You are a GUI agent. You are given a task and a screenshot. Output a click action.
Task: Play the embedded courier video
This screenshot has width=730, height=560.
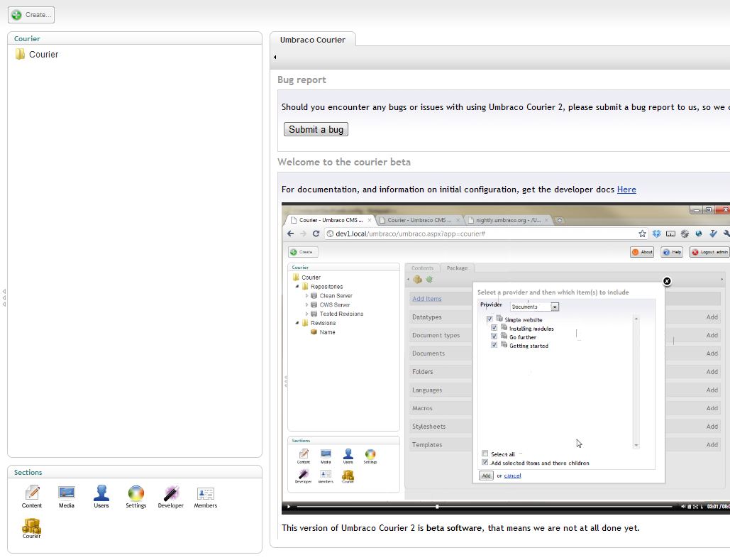click(289, 507)
